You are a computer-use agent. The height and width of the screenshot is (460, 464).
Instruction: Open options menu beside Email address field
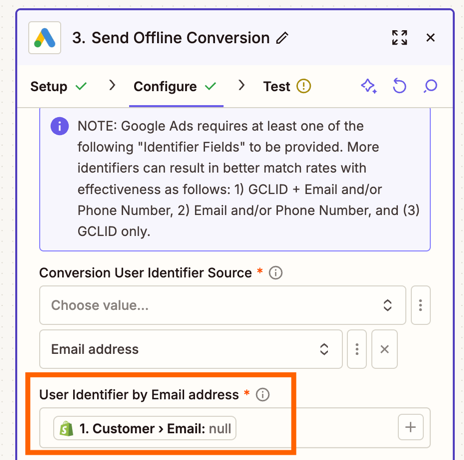357,349
